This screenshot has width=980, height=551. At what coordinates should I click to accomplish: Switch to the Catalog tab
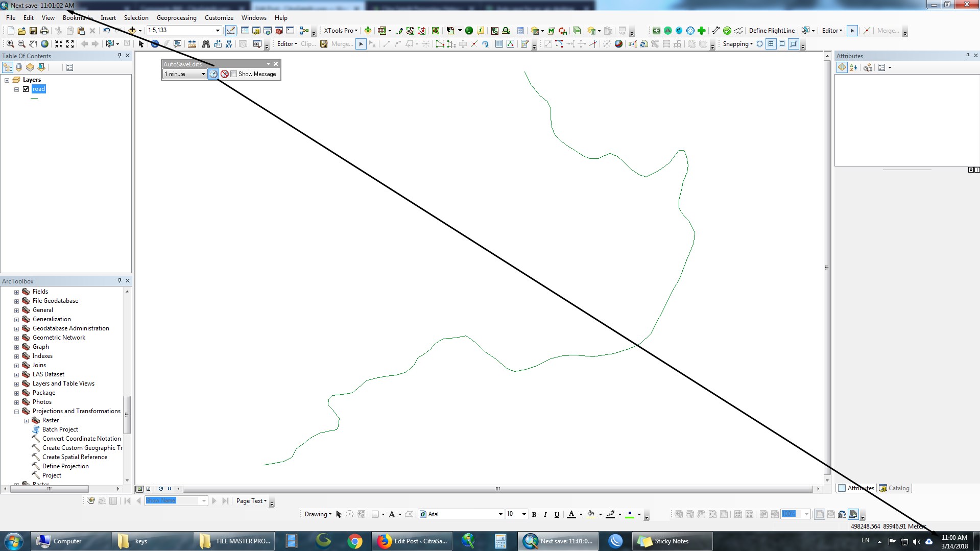tap(894, 488)
